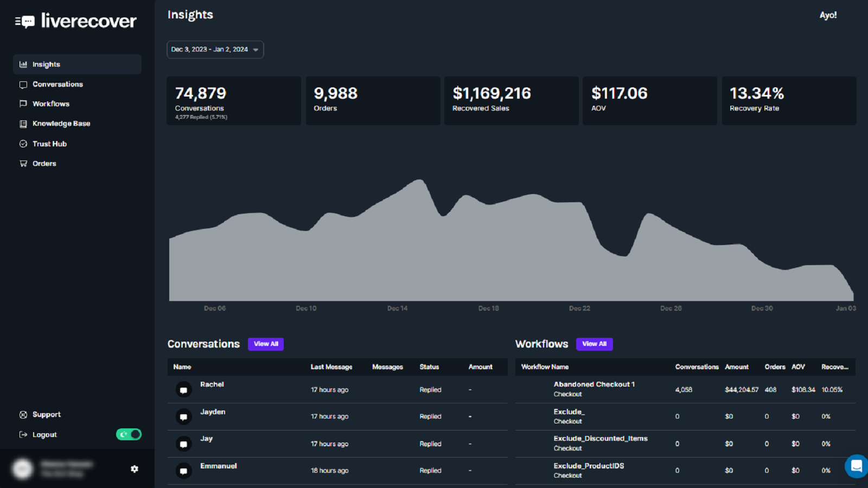Go to the Workflows menu item
The height and width of the screenshot is (488, 868).
[51, 104]
